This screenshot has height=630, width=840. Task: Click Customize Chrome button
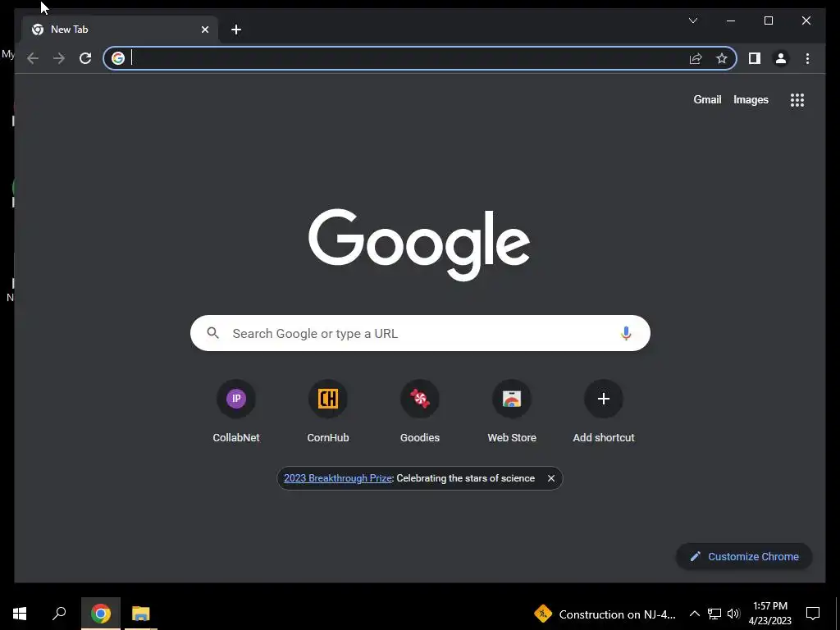744,557
